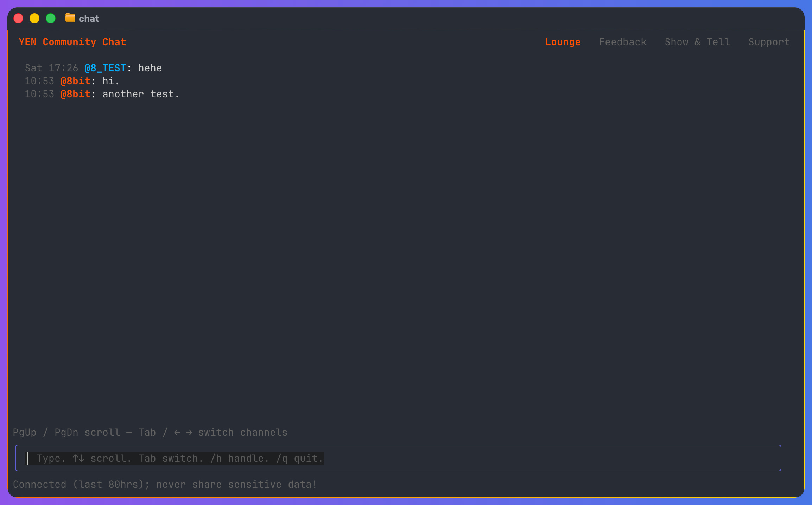Click the folder icon beside chat title
This screenshot has height=505, width=812.
(x=70, y=18)
